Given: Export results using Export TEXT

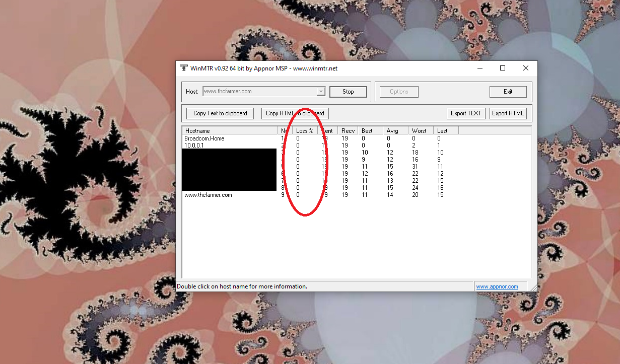Looking at the screenshot, I should click(x=466, y=113).
